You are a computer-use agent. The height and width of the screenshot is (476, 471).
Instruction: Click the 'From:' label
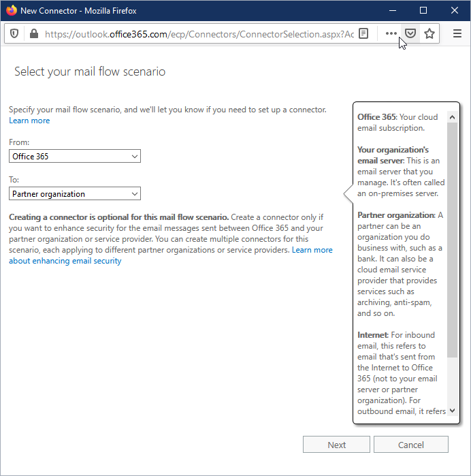[19, 142]
